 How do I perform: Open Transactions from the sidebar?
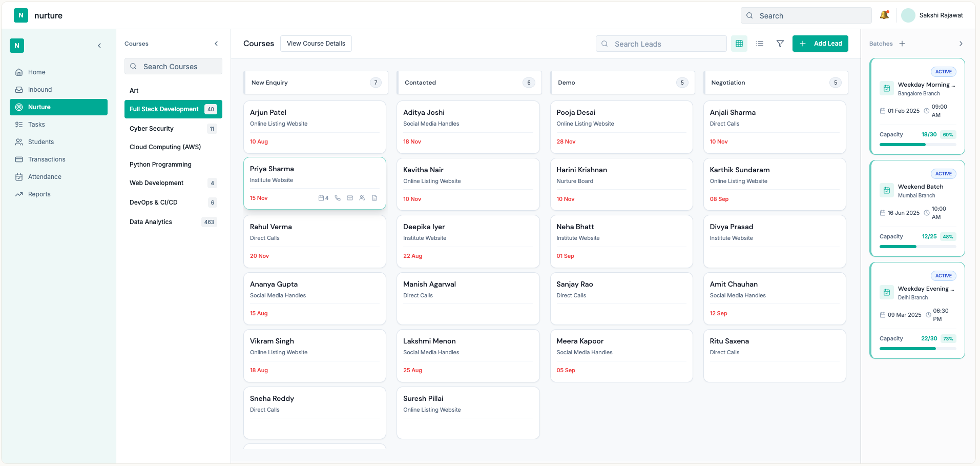pyautogui.click(x=58, y=159)
